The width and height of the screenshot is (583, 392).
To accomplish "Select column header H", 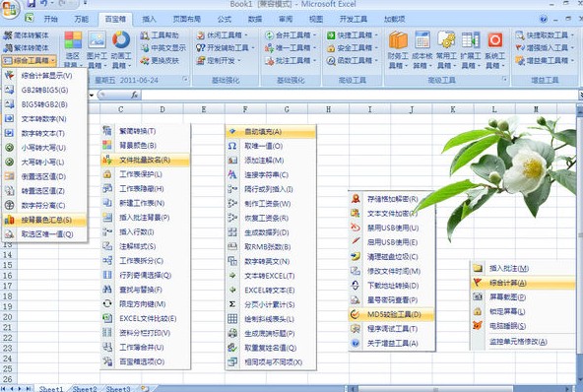I will (x=328, y=109).
